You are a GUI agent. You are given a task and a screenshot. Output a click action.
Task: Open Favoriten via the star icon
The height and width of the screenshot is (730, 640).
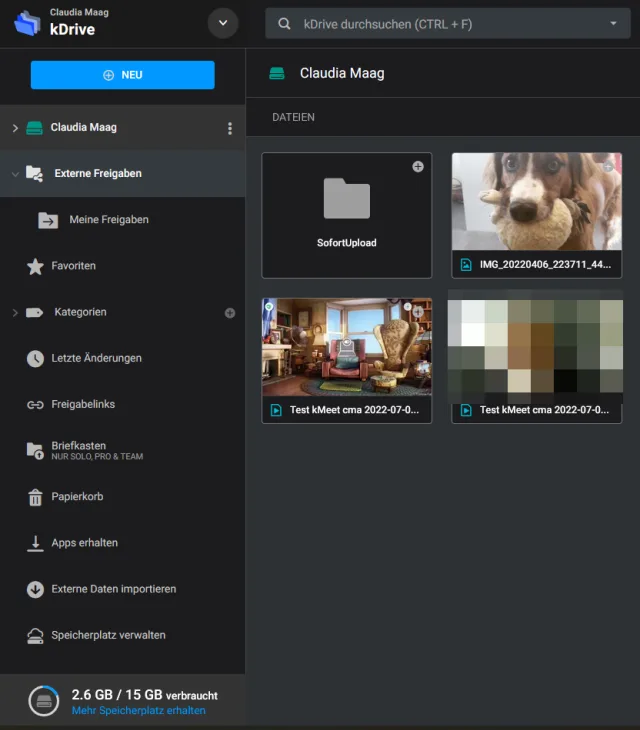click(x=35, y=266)
